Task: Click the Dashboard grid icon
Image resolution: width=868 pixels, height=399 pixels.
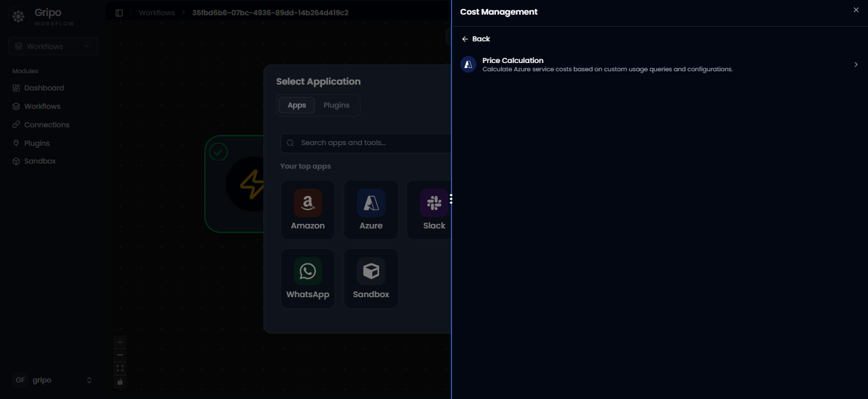Action: [x=17, y=88]
